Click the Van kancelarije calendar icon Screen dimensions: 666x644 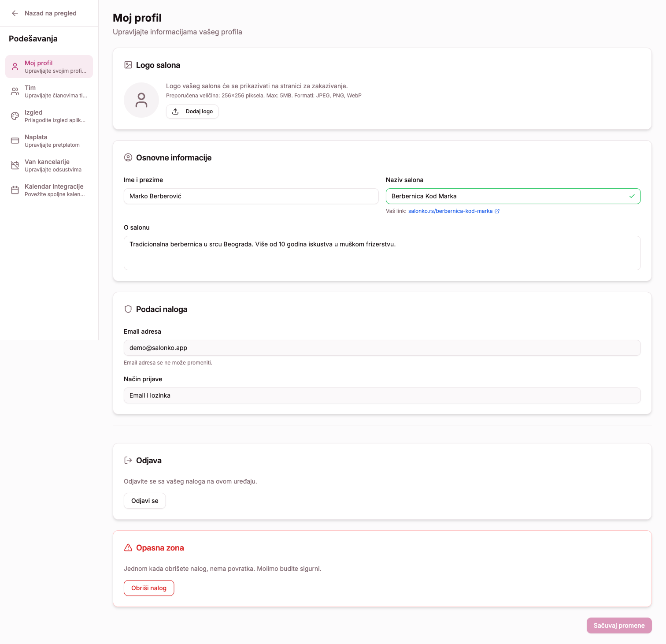point(15,165)
